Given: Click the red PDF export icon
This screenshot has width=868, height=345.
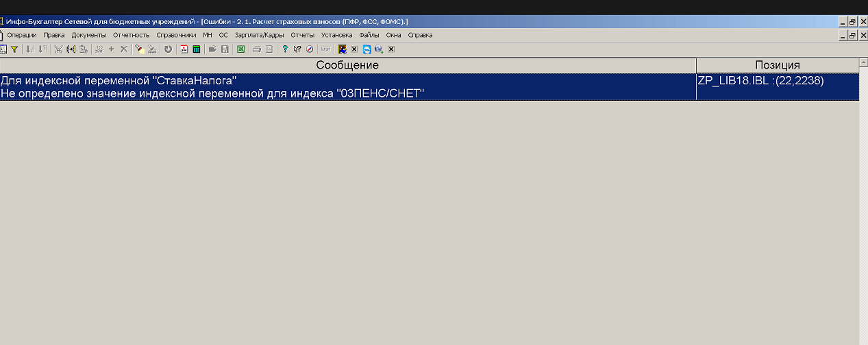Looking at the screenshot, I should pyautogui.click(x=184, y=49).
